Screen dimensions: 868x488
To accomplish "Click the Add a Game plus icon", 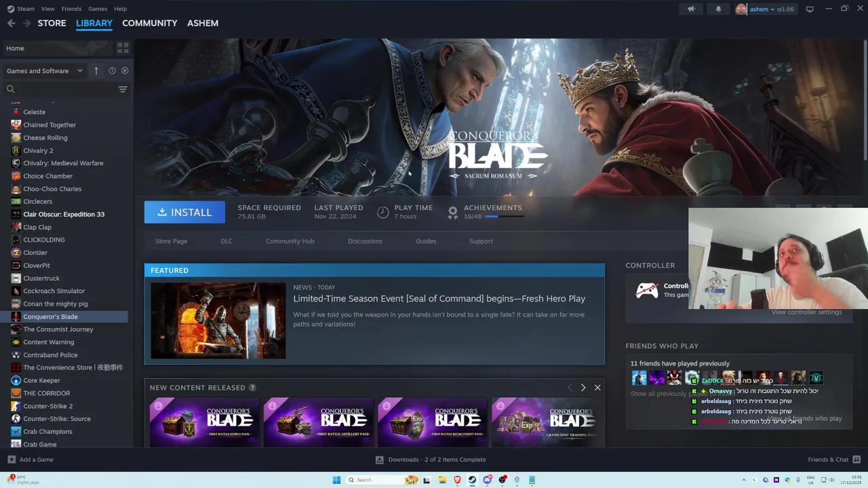I will 12,460.
